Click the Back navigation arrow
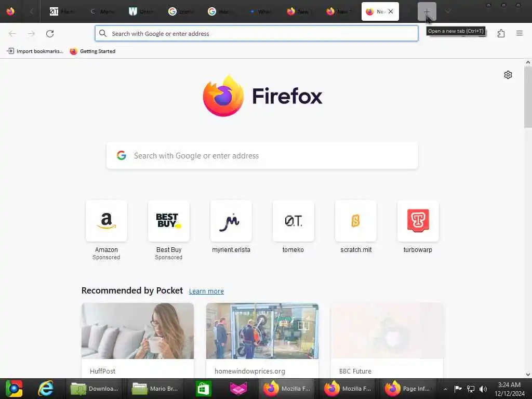The width and height of the screenshot is (532, 399). tap(12, 34)
